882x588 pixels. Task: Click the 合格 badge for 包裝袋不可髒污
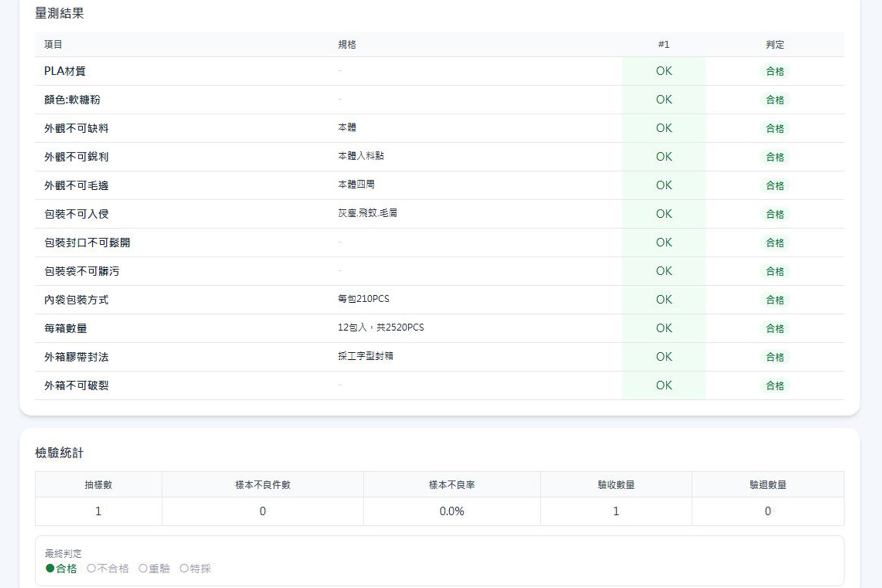(x=775, y=271)
